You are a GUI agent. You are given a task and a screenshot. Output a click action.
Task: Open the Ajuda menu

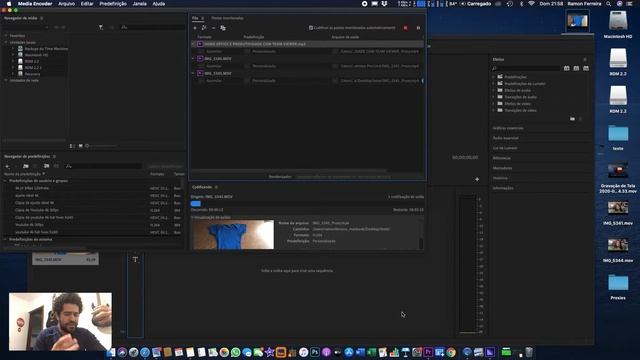(159, 4)
